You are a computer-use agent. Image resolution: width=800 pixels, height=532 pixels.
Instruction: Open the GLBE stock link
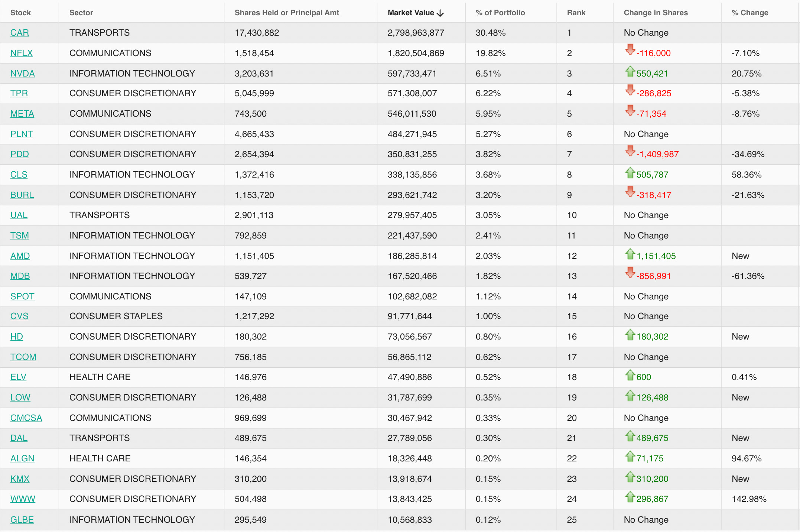point(22,520)
